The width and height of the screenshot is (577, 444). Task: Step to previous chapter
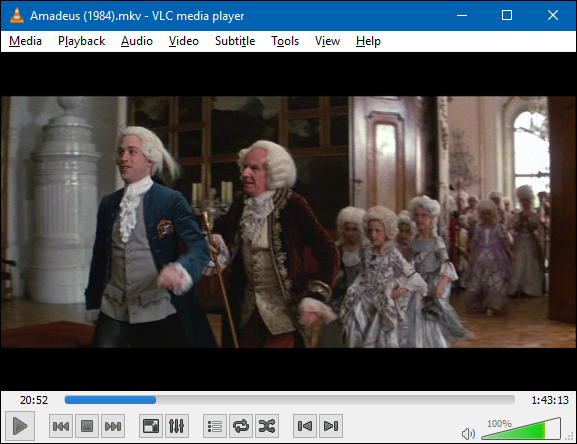(x=305, y=426)
